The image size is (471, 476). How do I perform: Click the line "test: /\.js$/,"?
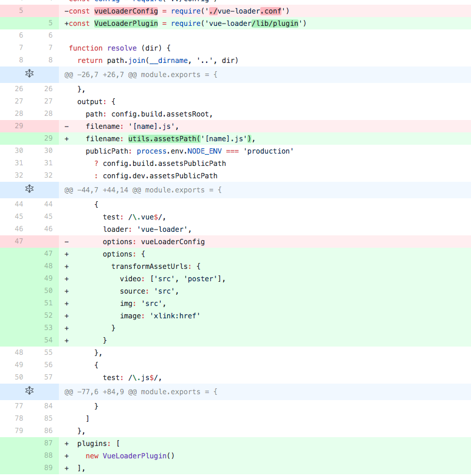coord(132,378)
